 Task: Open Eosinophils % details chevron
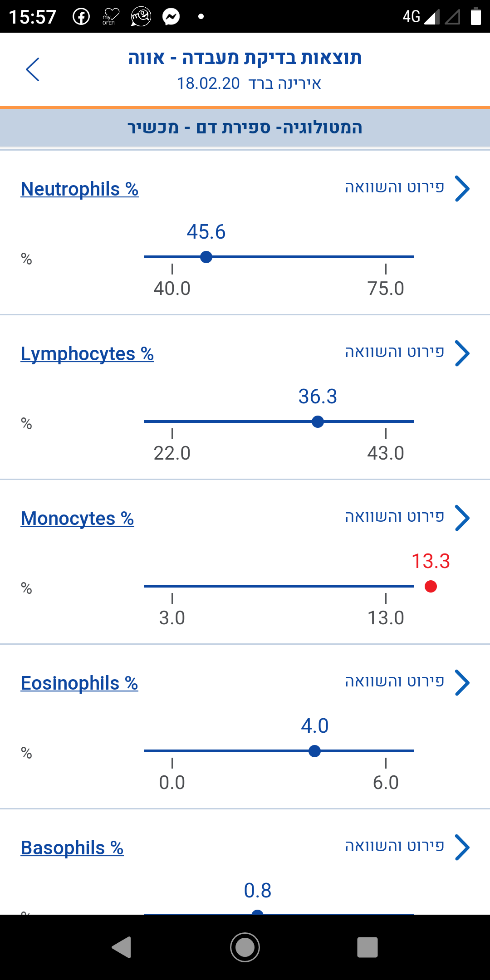coord(462,683)
